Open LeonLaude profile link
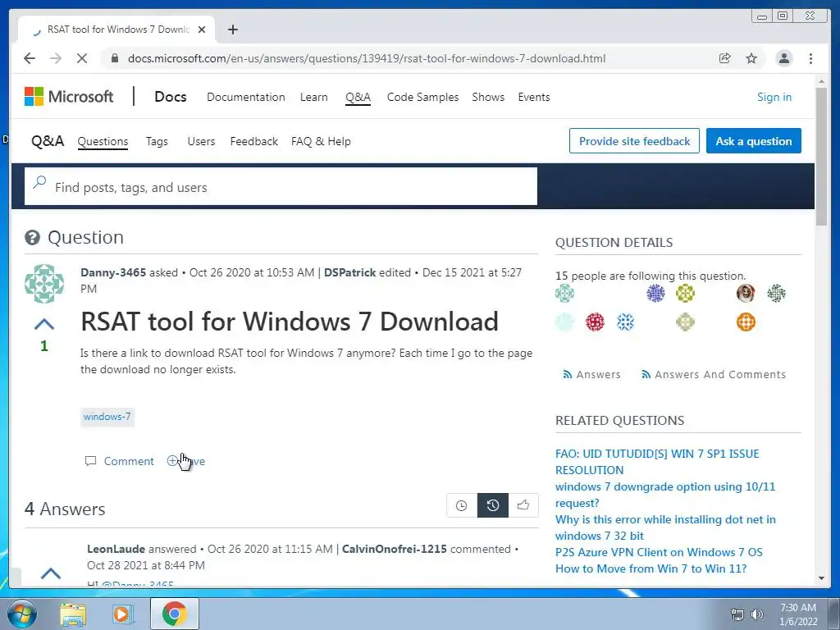This screenshot has width=840, height=630. click(116, 549)
